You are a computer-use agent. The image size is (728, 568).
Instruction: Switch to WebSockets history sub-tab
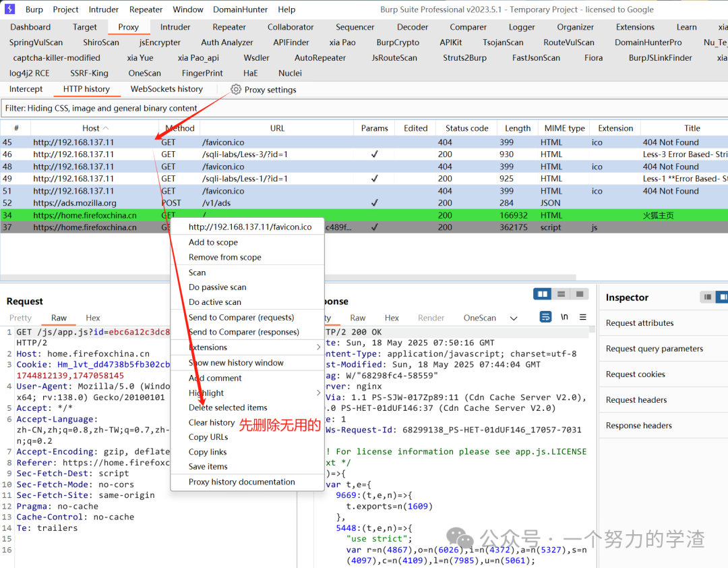point(166,89)
